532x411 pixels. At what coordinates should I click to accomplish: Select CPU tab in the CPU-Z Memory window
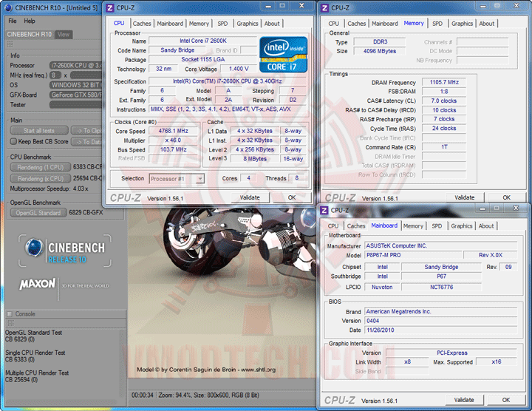[x=333, y=24]
